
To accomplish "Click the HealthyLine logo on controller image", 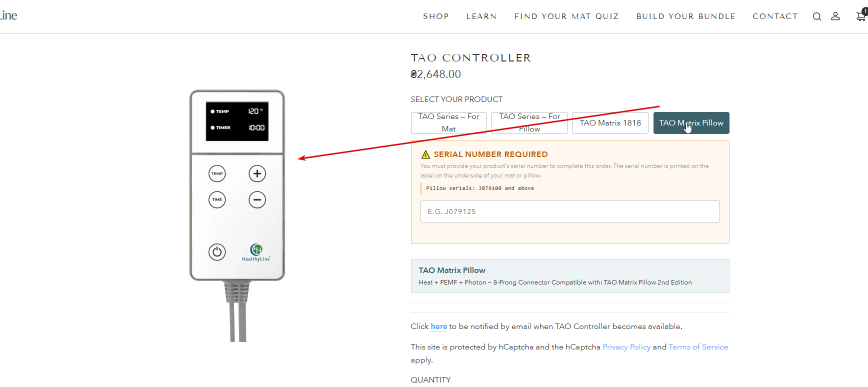I will click(256, 252).
